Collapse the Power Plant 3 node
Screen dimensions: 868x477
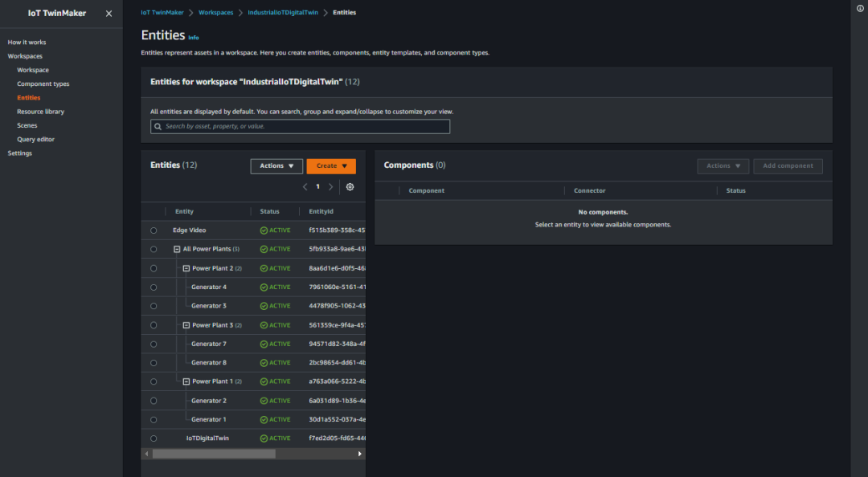click(x=186, y=325)
